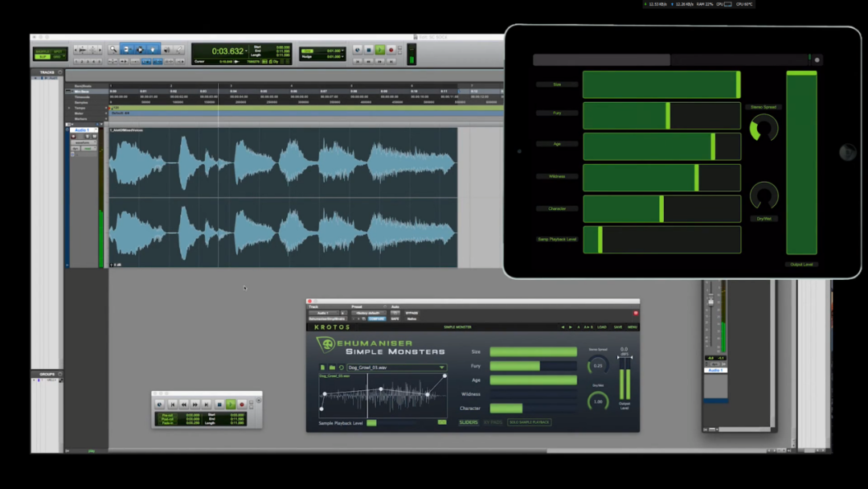Viewport: 868px width, 489px height.
Task: Toggle the record-enable button on Audio 1 track
Action: click(x=74, y=136)
